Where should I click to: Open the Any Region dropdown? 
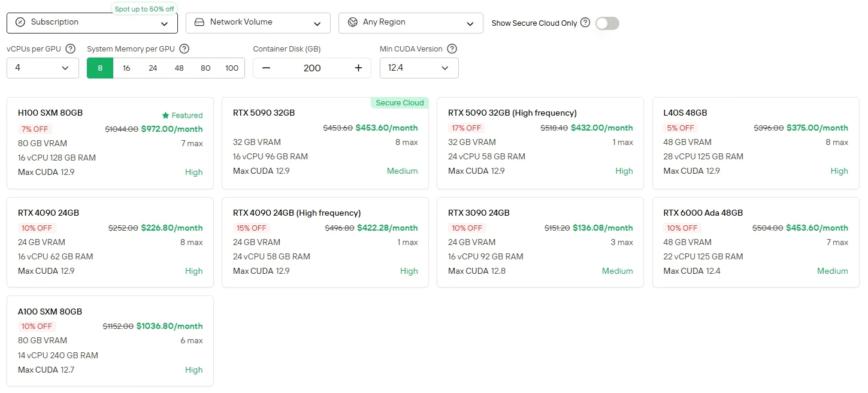tap(411, 23)
